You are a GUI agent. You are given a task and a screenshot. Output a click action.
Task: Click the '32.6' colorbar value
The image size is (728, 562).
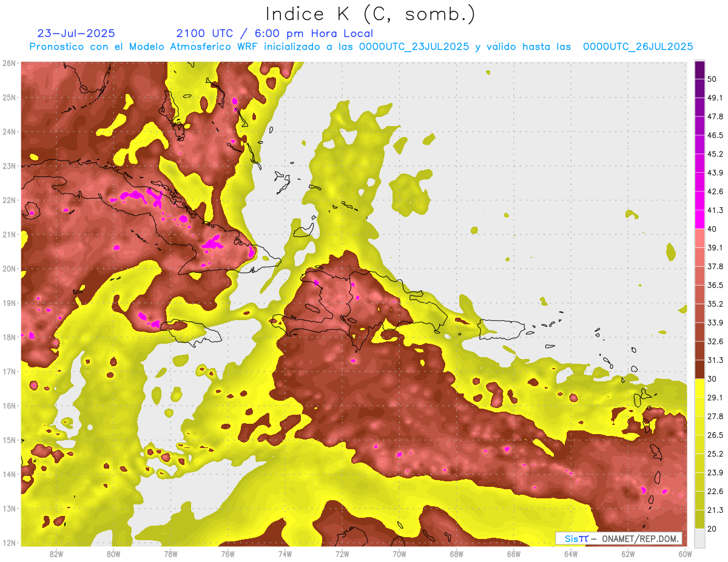pos(715,341)
